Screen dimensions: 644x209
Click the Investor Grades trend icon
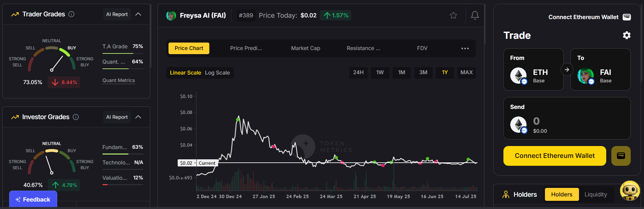[15, 117]
